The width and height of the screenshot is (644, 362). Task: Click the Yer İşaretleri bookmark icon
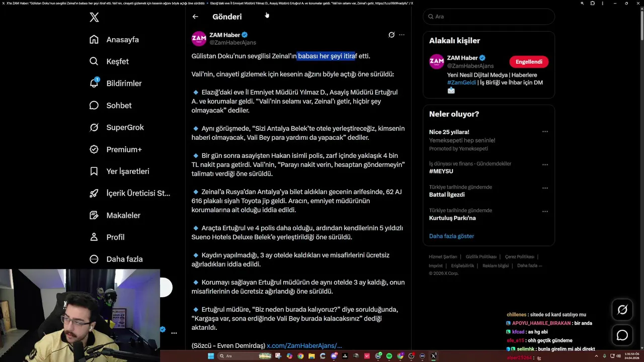coord(94,171)
